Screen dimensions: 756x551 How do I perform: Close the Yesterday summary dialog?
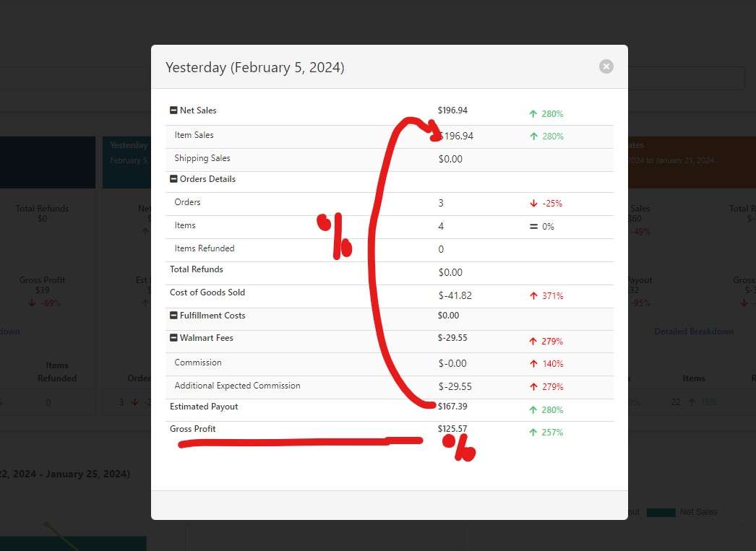606,66
